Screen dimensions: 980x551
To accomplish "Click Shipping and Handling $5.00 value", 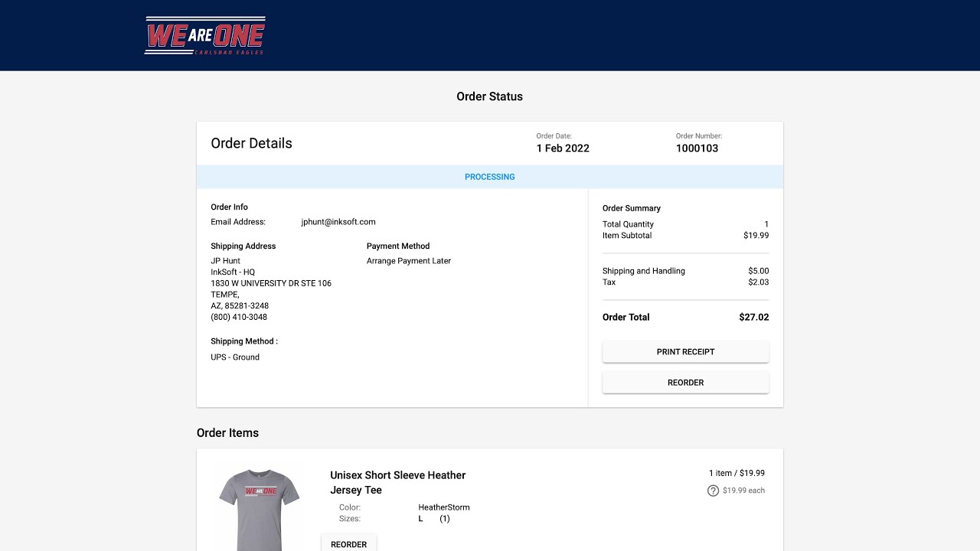I will 759,271.
